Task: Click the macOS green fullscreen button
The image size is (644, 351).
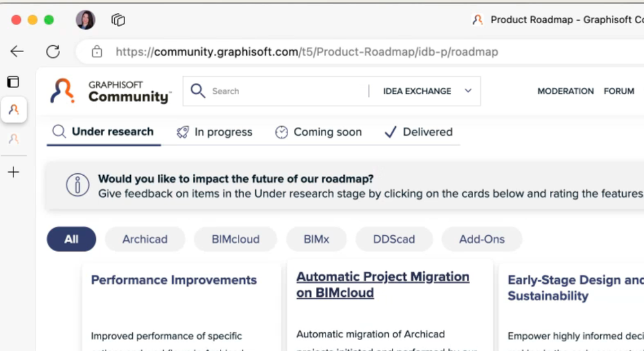Action: 49,20
